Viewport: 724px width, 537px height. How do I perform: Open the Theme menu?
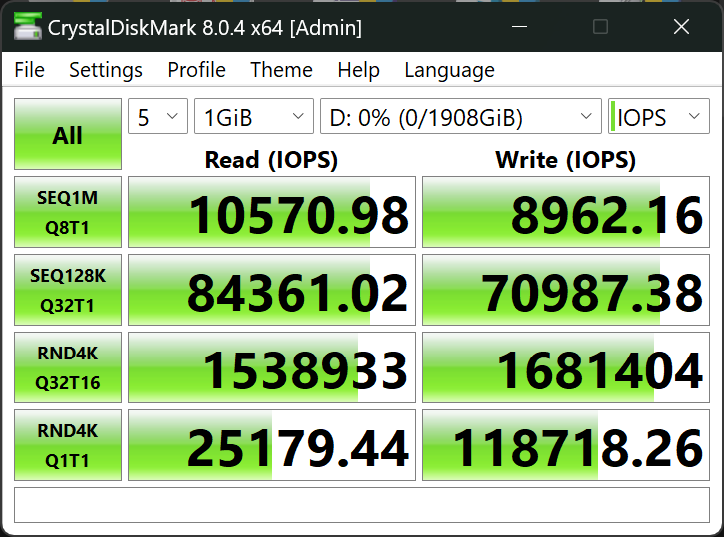(x=281, y=70)
